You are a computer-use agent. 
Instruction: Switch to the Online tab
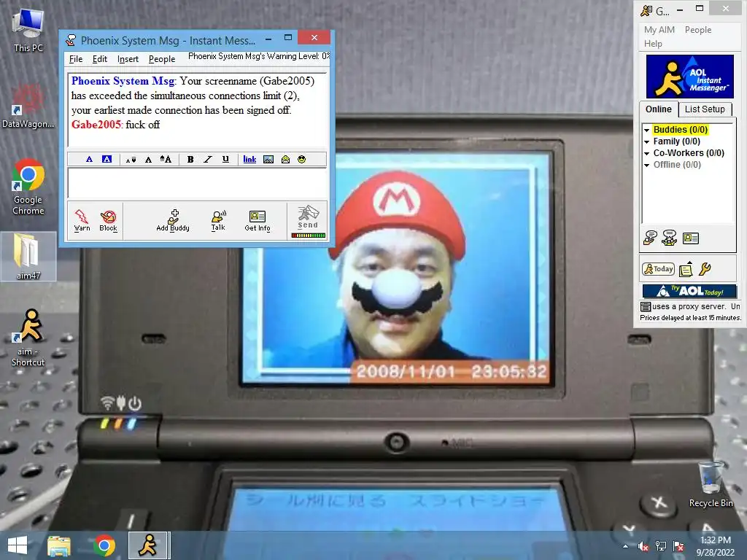[x=659, y=109]
